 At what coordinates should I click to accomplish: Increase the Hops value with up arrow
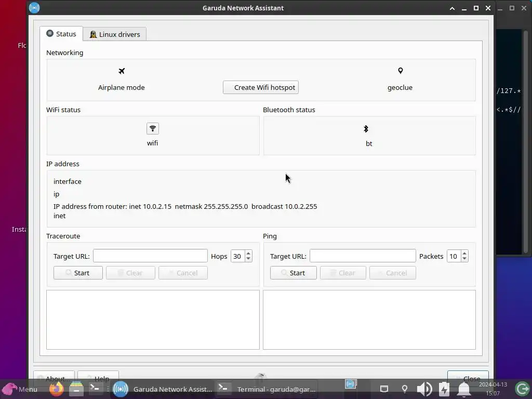tap(248, 253)
